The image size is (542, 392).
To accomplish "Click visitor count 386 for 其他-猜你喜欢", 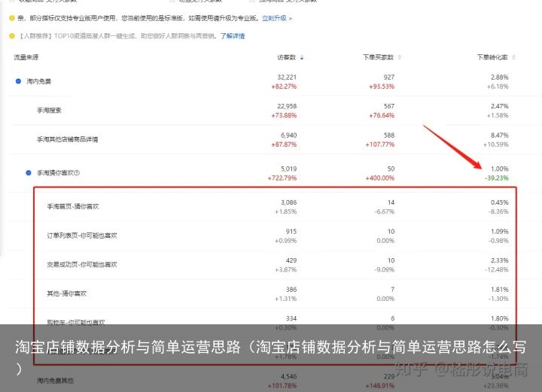I will click(291, 289).
